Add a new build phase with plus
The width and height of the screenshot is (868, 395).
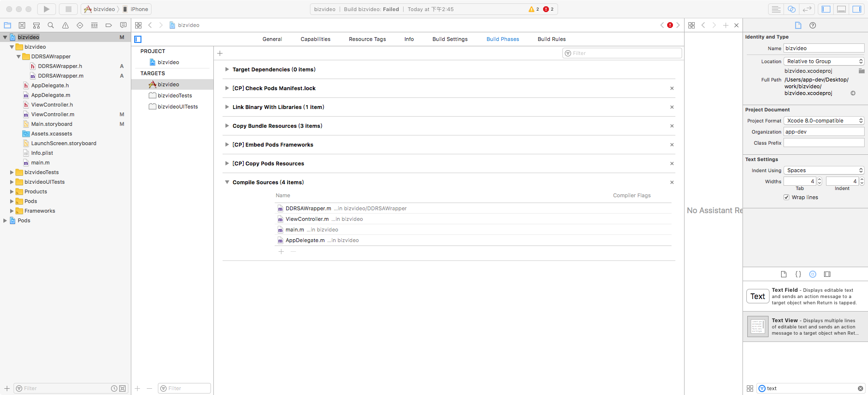point(220,53)
